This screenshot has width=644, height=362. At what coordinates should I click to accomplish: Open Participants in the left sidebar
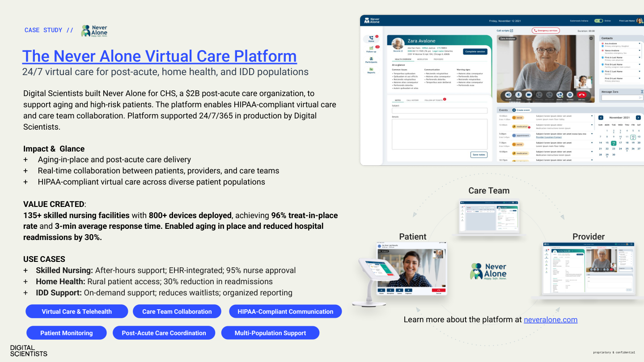pos(371,60)
